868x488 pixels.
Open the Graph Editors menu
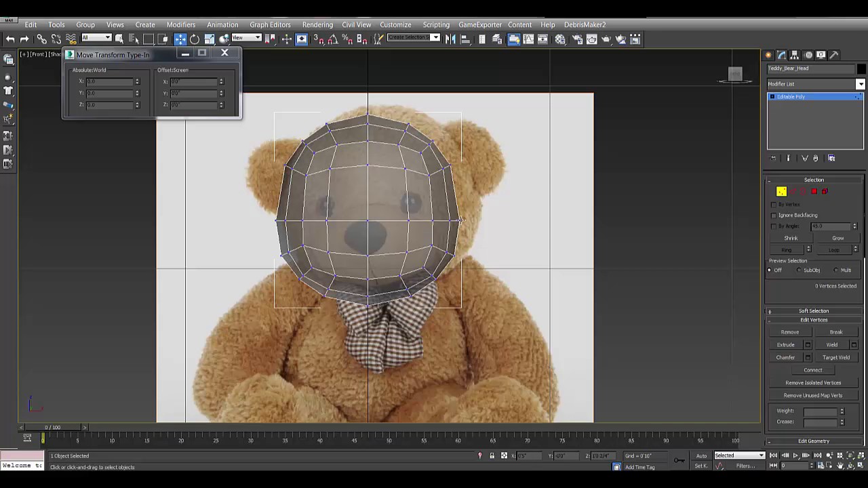click(x=270, y=24)
